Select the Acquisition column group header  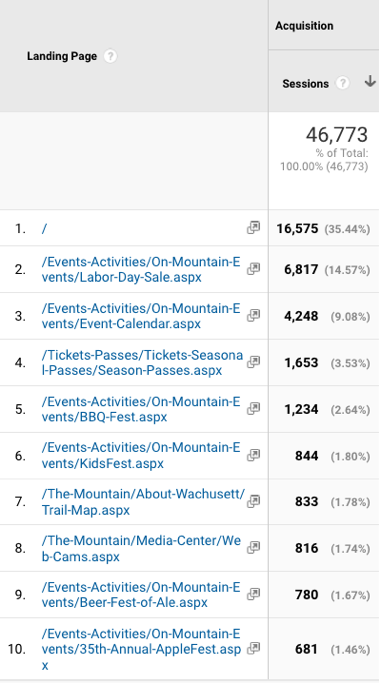click(x=304, y=26)
